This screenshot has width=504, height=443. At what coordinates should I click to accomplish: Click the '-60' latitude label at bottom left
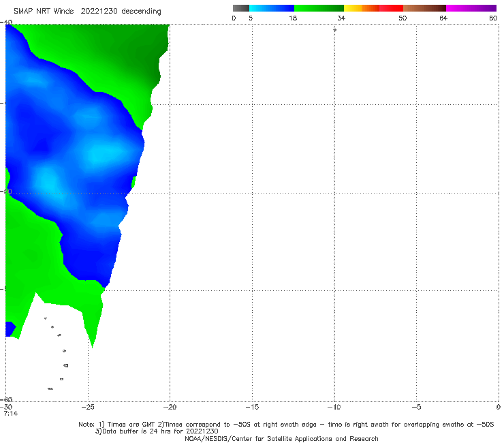point(6,399)
